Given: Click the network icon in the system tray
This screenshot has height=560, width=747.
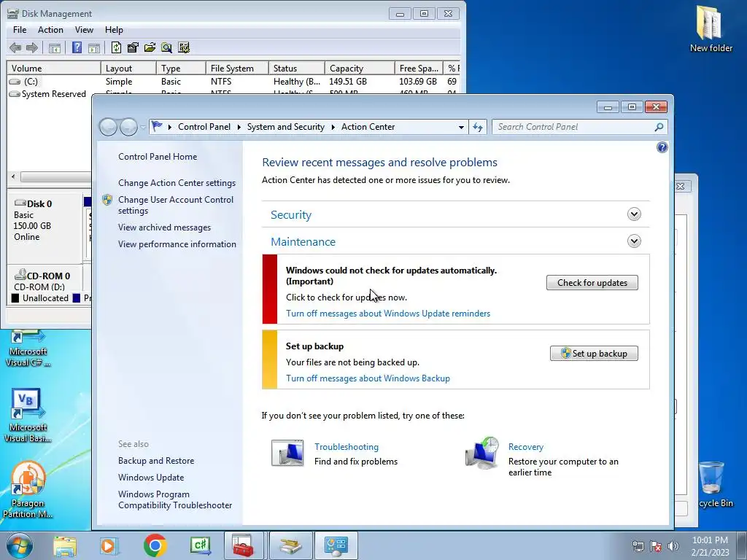Looking at the screenshot, I should click(638, 546).
